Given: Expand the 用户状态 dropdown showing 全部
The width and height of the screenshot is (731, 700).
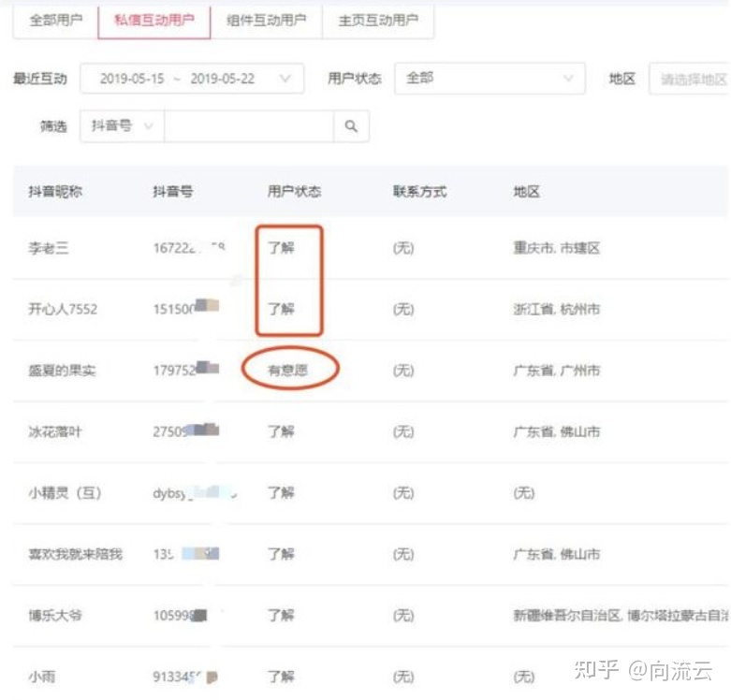Looking at the screenshot, I should 490,80.
